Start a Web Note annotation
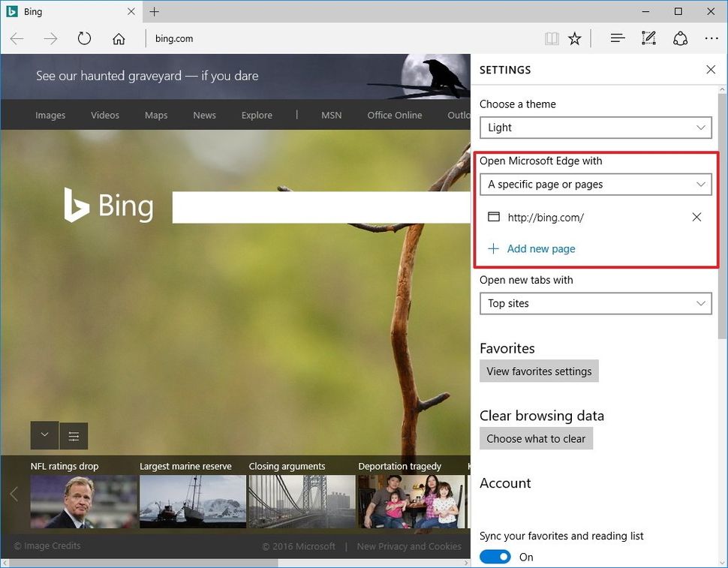The width and height of the screenshot is (728, 568). click(x=648, y=38)
